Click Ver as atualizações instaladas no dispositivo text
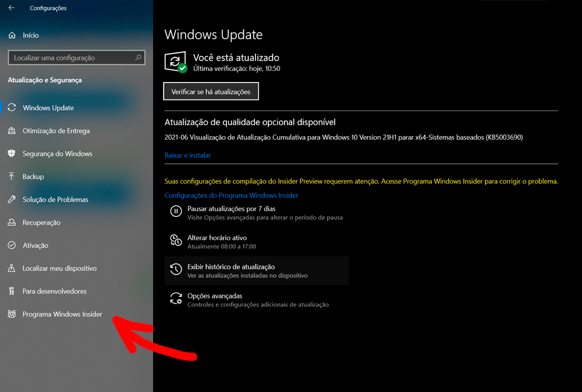The width and height of the screenshot is (582, 392). click(x=247, y=276)
